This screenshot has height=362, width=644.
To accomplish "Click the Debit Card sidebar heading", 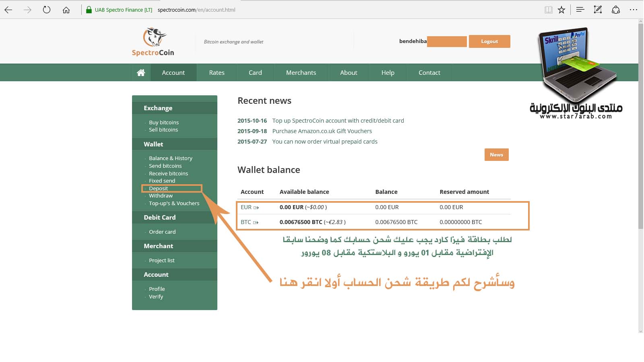I will click(160, 217).
